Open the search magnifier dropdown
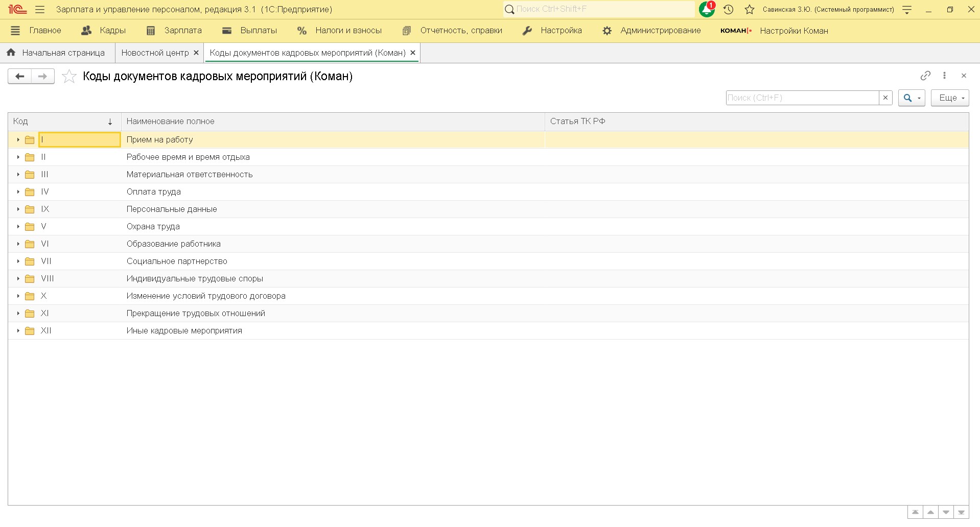Screen dimensions: 980x527 [912, 98]
